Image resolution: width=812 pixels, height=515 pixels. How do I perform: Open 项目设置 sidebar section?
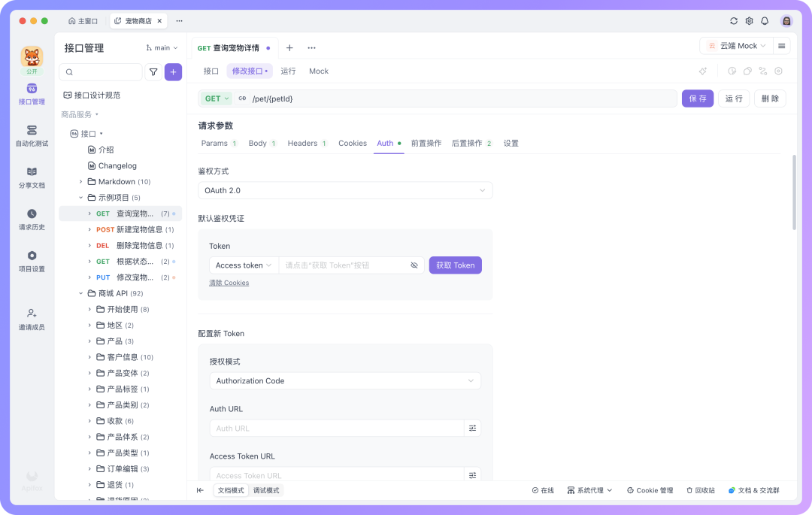pyautogui.click(x=32, y=262)
